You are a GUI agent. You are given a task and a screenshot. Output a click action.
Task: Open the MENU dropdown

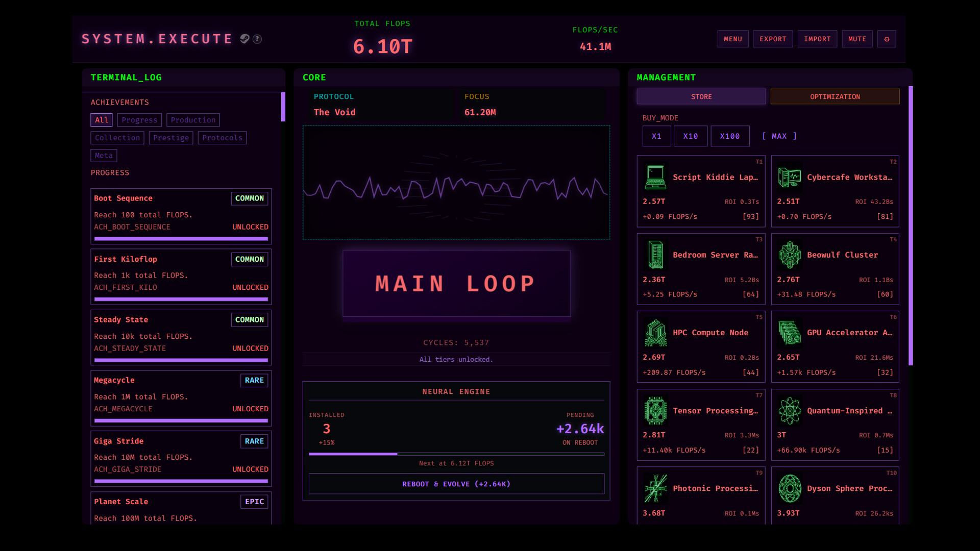tap(733, 39)
